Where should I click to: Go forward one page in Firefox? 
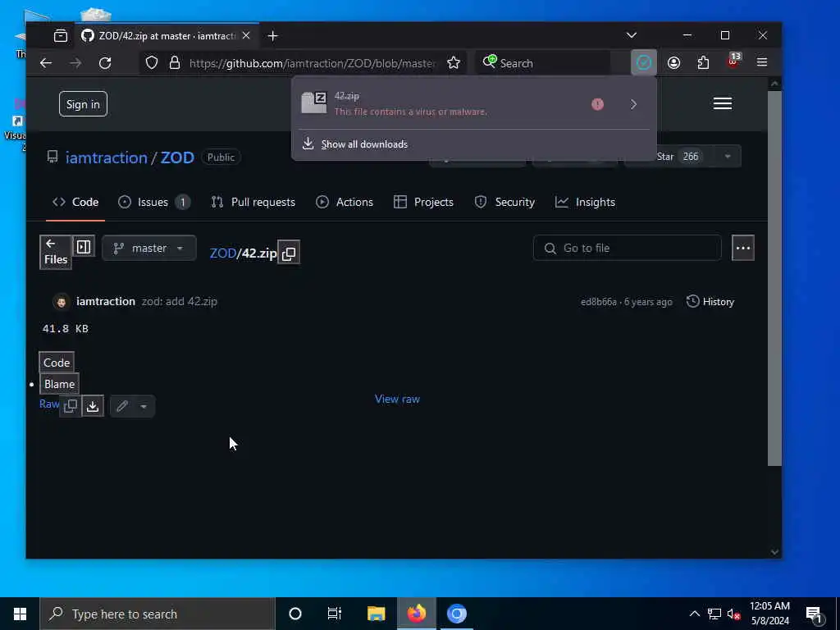click(75, 63)
